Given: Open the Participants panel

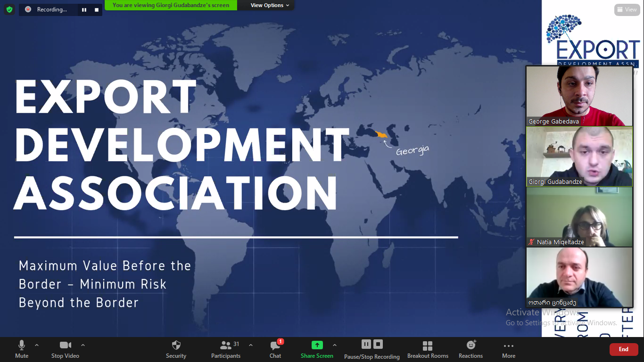Looking at the screenshot, I should point(226,349).
